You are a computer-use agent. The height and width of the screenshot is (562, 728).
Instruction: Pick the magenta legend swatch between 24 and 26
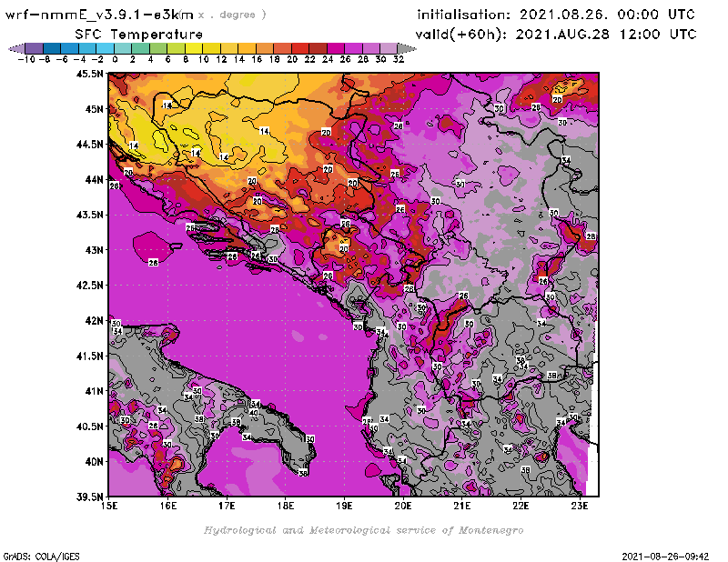(336, 48)
